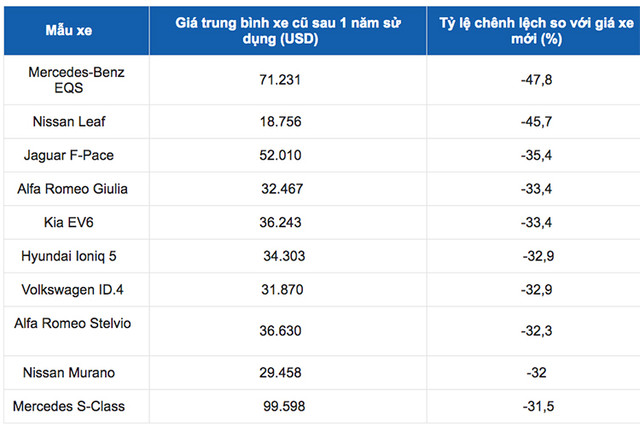
Task: Click the Jaguar F-Pace model name
Action: pos(71,154)
